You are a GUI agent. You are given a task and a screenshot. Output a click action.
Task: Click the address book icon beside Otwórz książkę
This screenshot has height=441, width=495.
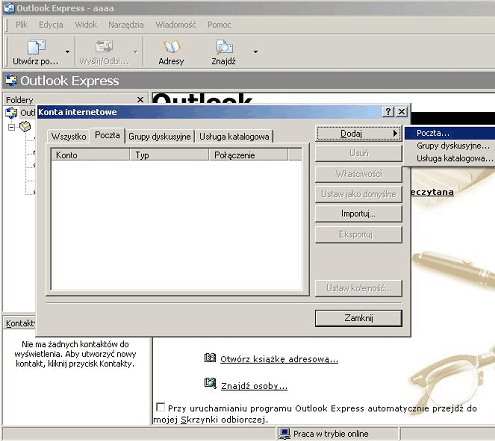point(210,358)
